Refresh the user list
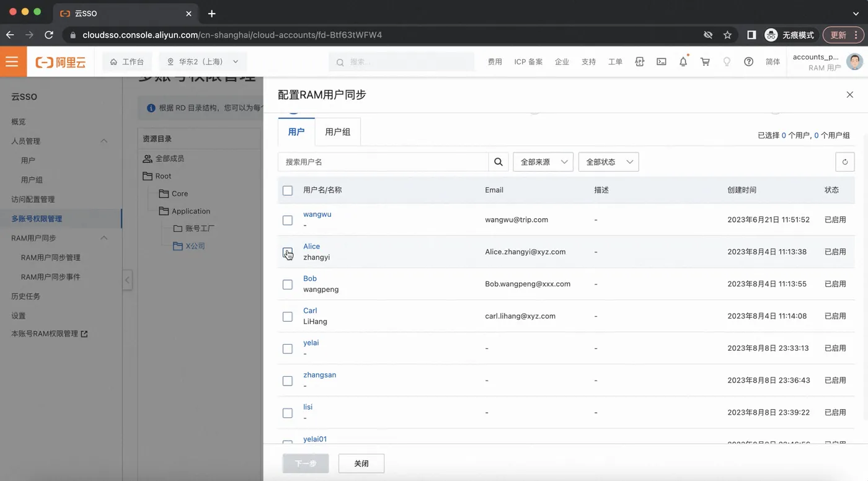The image size is (868, 481). coord(844,162)
